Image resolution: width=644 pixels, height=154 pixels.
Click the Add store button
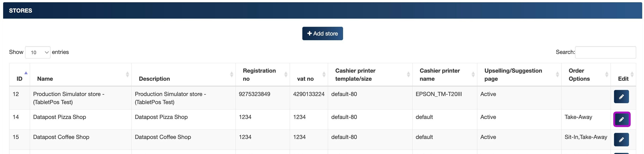click(x=322, y=33)
